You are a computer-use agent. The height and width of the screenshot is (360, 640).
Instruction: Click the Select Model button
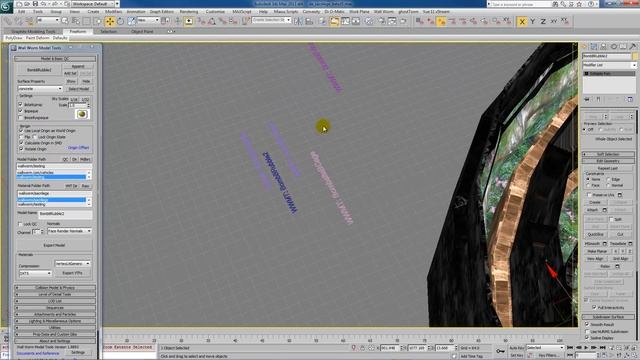coord(78,89)
